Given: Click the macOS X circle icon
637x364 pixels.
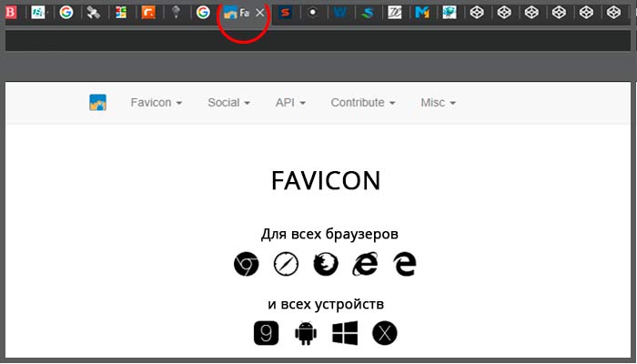Looking at the screenshot, I should point(385,333).
